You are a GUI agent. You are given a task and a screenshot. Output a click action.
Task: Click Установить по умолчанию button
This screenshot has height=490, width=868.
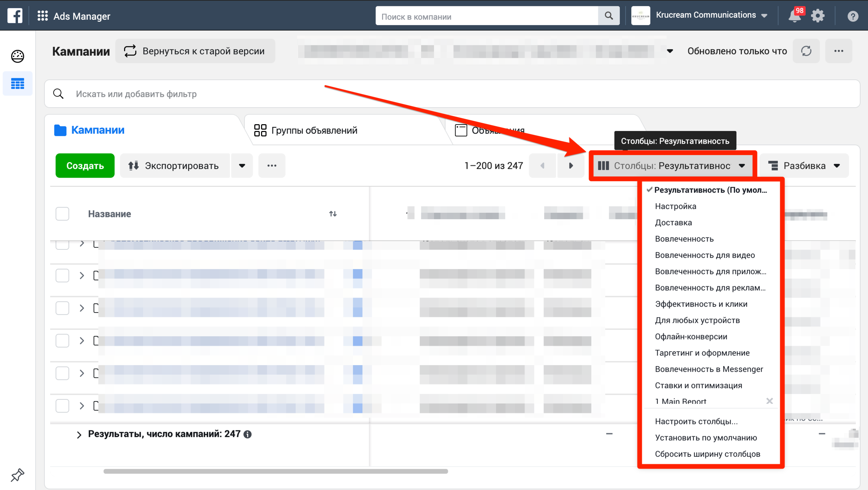pos(706,438)
